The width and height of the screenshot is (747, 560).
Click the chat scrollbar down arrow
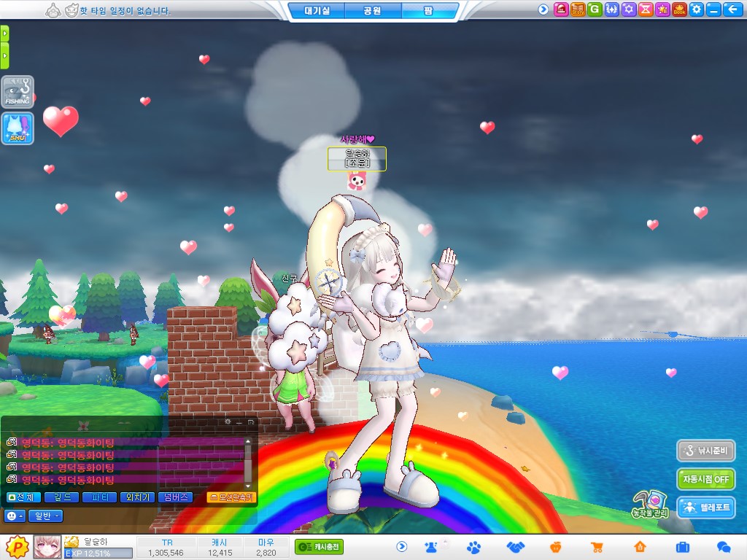click(x=248, y=486)
